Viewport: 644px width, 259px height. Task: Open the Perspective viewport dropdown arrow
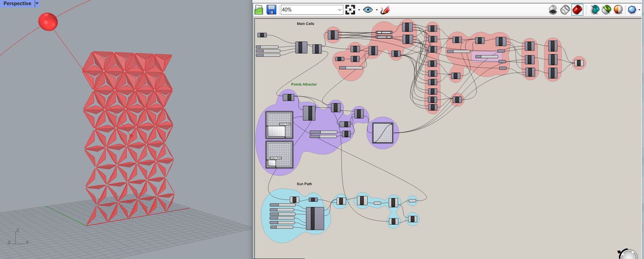(37, 3)
